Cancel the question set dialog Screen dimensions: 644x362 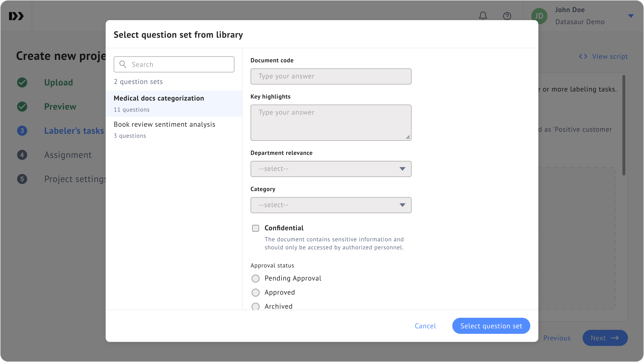(x=425, y=326)
